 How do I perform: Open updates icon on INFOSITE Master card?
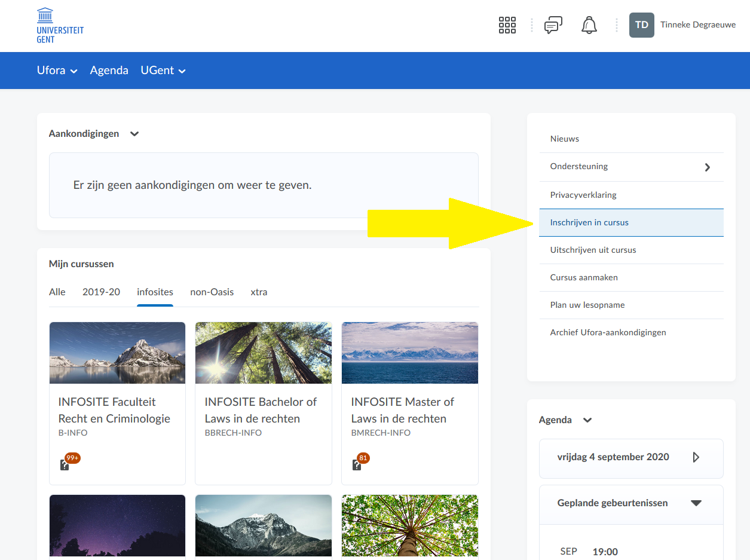(358, 464)
